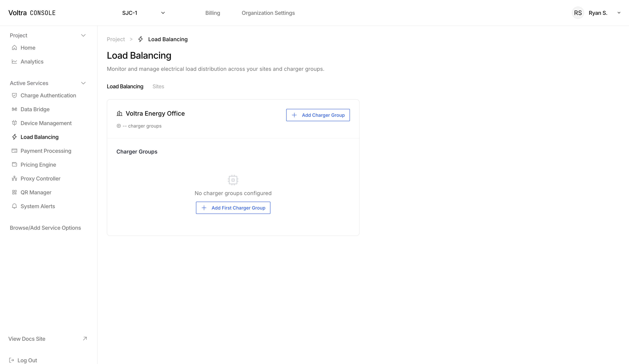The image size is (629, 364).
Task: Navigate to Billing in the top bar
Action: point(212,13)
